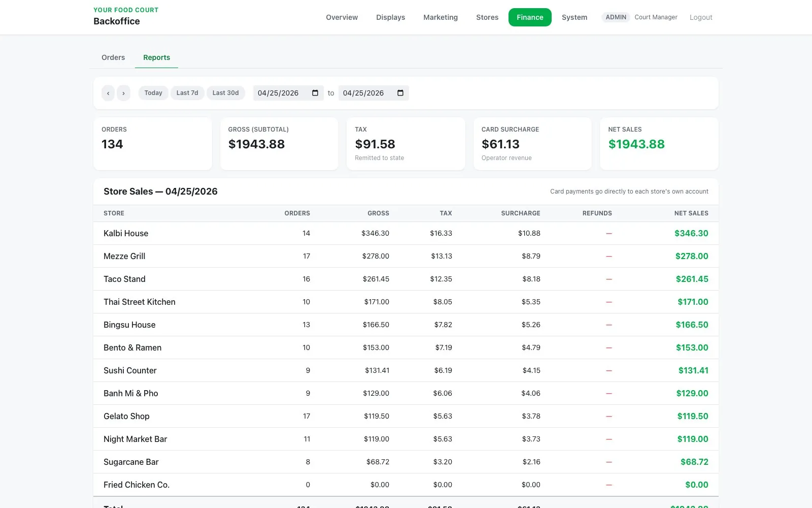
Task: Open the System navigation item
Action: pos(574,17)
